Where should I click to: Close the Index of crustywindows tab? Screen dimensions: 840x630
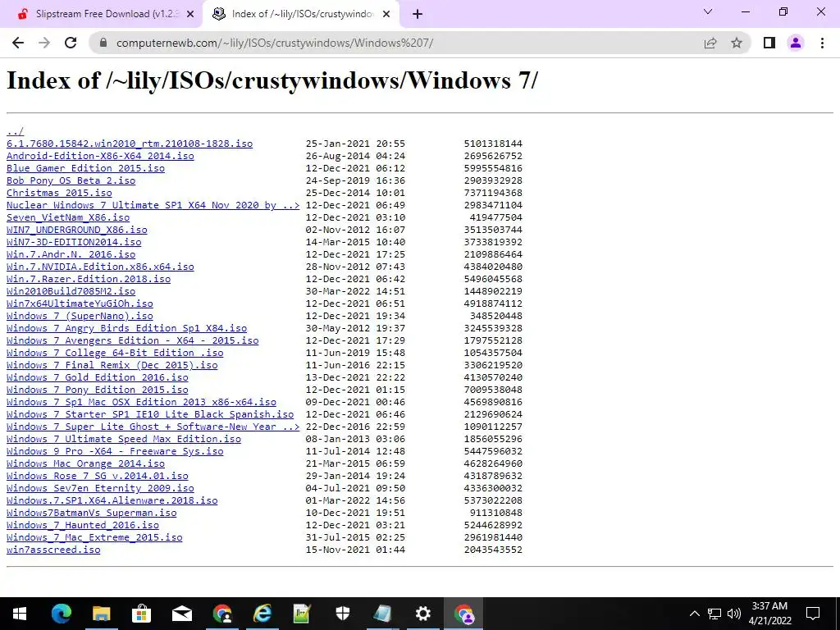pos(386,14)
